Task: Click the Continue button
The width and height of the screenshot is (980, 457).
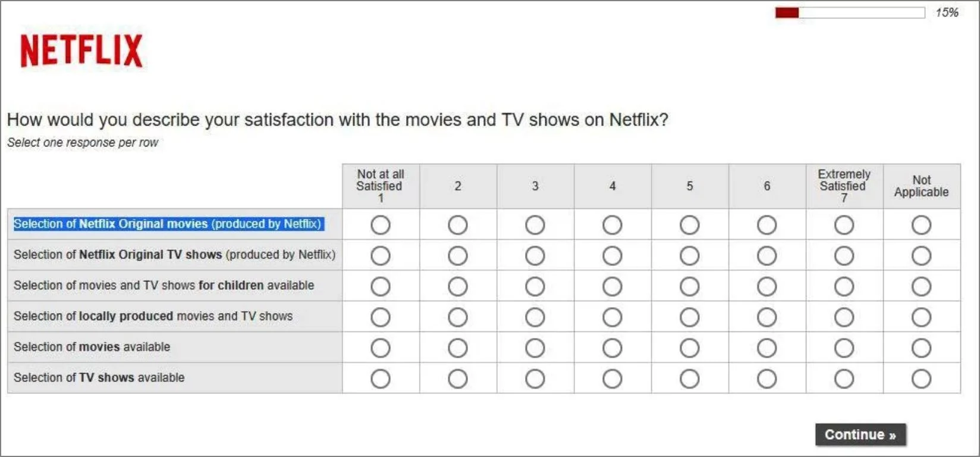Action: click(860, 435)
